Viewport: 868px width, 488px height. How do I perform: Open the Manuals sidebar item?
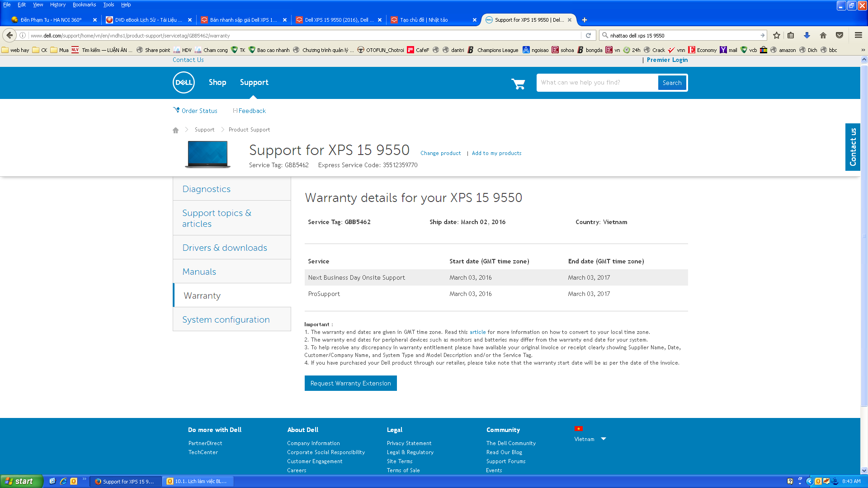click(x=232, y=272)
